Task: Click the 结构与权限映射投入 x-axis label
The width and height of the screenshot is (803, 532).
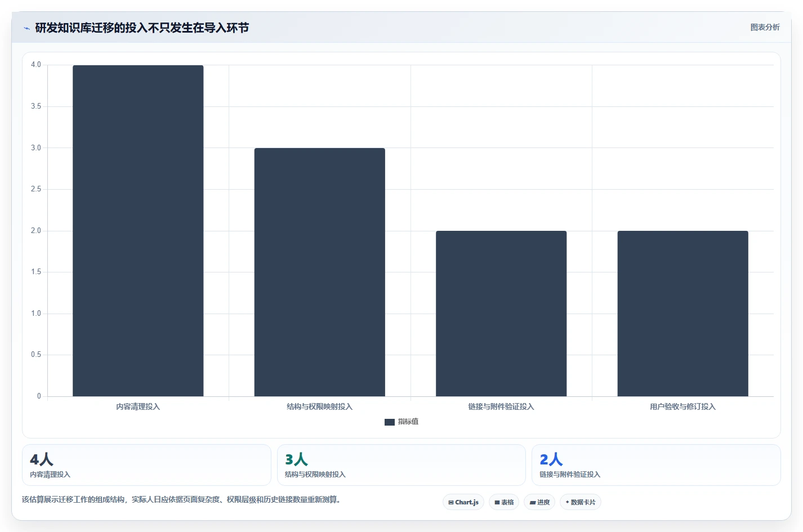Action: 320,406
